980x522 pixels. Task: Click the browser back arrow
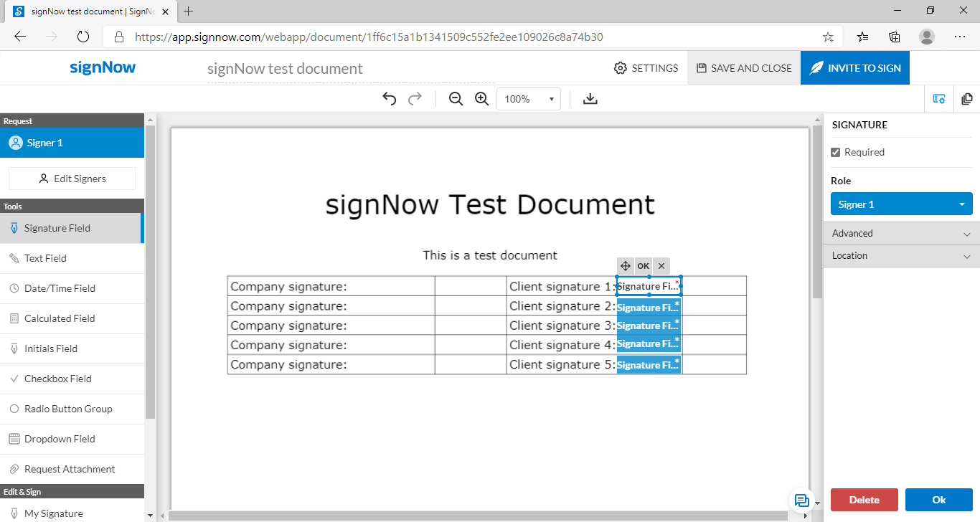(x=20, y=37)
